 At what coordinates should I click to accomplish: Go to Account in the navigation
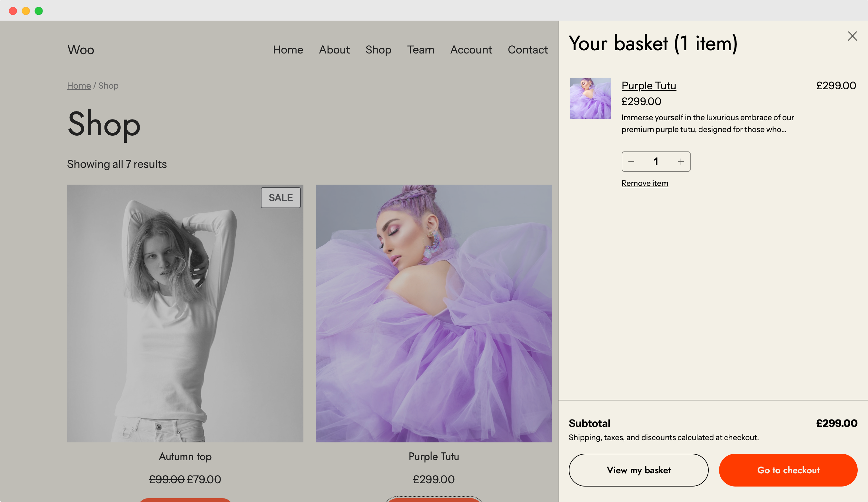coord(471,50)
